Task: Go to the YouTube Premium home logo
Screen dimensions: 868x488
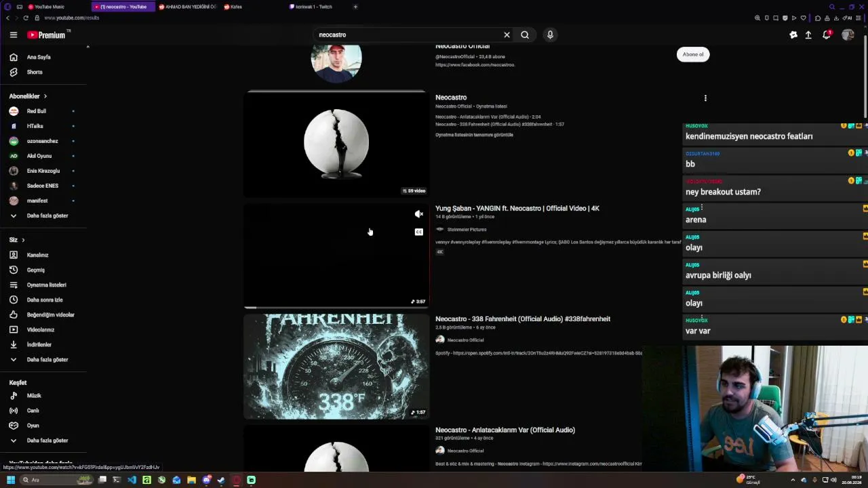Action: (48, 35)
